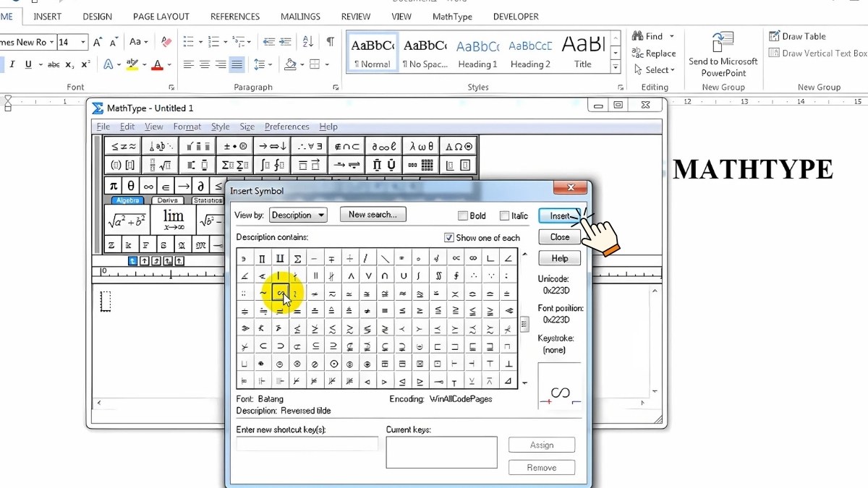Click Send to Microsoft PowerPoint button
Image resolution: width=868 pixels, height=488 pixels.
[723, 53]
